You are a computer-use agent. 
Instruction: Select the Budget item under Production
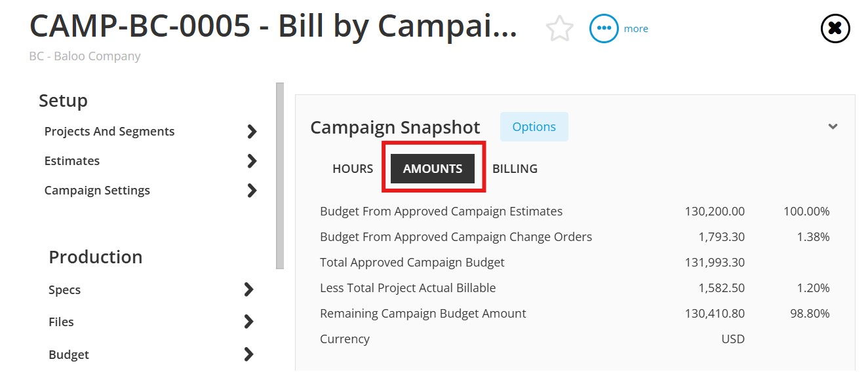[x=69, y=354]
